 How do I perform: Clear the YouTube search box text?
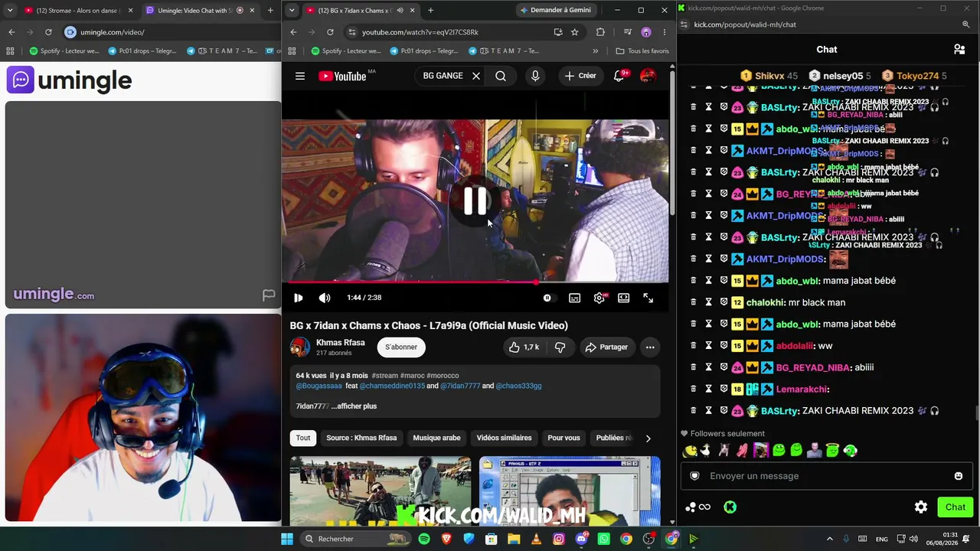476,76
